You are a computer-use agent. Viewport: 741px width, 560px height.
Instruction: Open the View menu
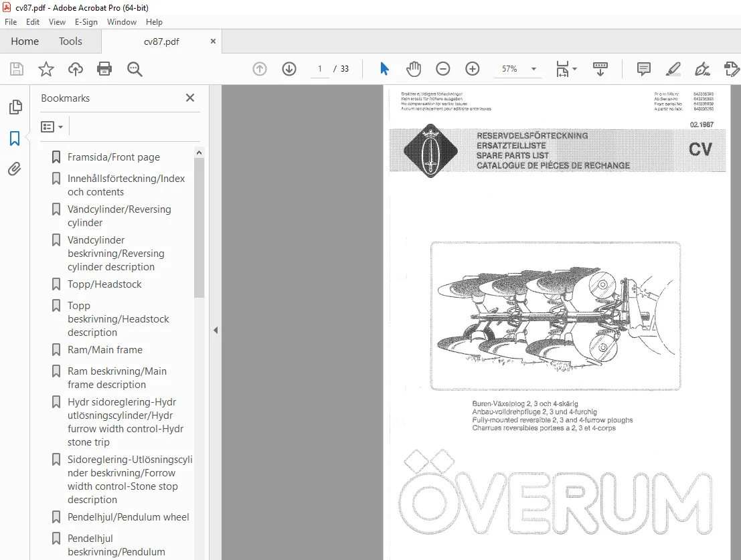click(57, 21)
